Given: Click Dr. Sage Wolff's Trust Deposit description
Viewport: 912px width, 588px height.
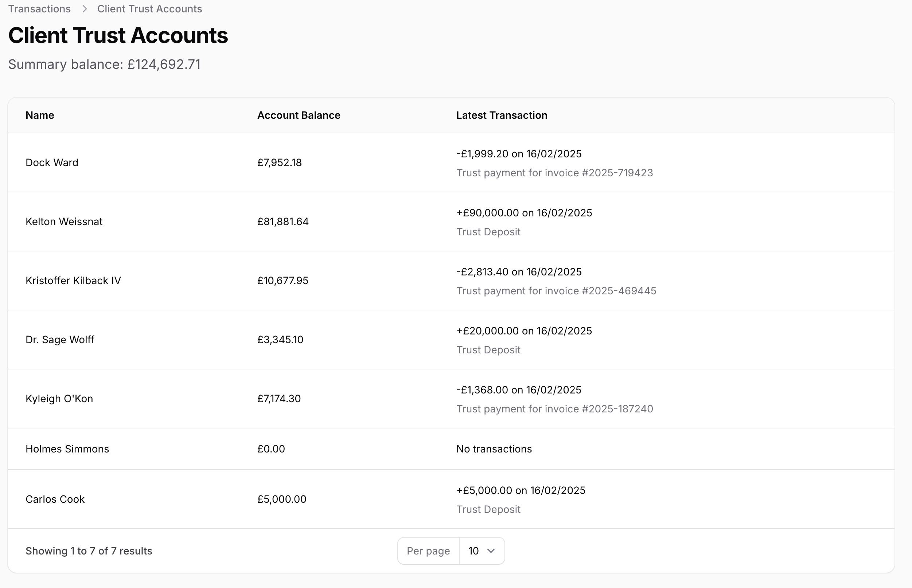Looking at the screenshot, I should (488, 350).
